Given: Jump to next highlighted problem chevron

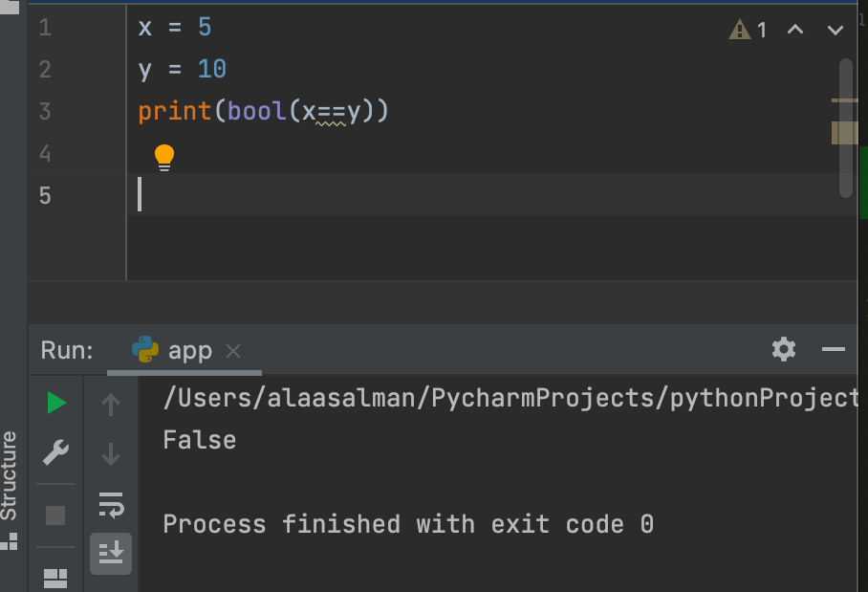Looking at the screenshot, I should pyautogui.click(x=835, y=31).
